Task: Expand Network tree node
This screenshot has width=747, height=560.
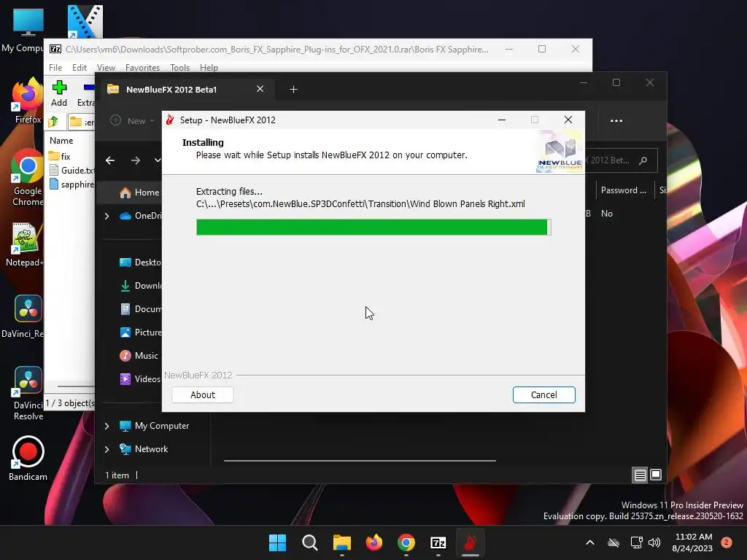Action: [x=107, y=449]
